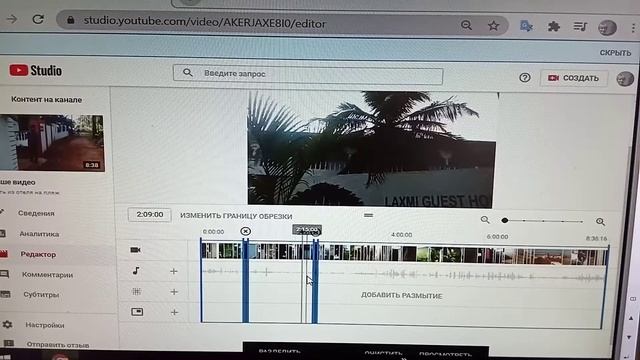This screenshot has height=360, width=640.
Task: Open site info lock icon in address bar
Action: tap(70, 20)
